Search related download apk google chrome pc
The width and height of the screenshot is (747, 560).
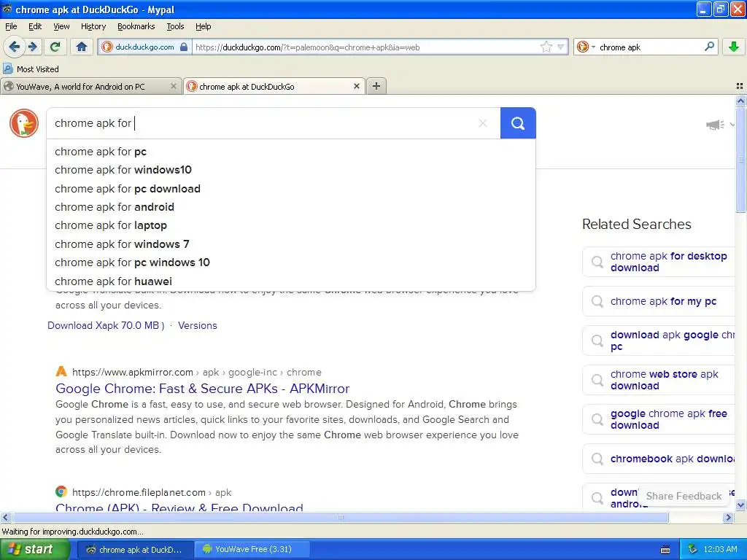[659, 341]
